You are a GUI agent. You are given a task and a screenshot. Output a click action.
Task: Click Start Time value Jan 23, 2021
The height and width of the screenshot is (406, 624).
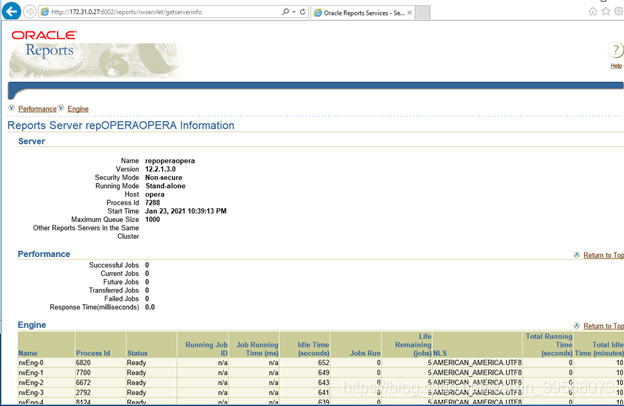(185, 211)
